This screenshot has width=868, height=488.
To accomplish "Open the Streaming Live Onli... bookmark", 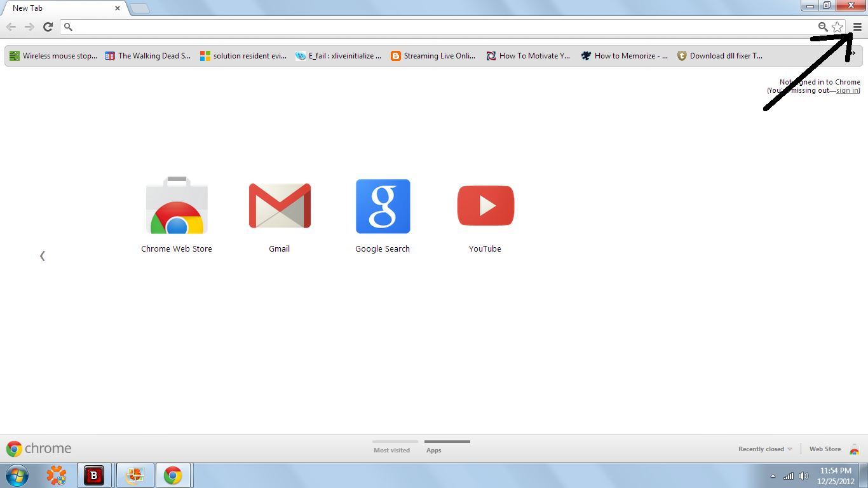I will pyautogui.click(x=433, y=56).
